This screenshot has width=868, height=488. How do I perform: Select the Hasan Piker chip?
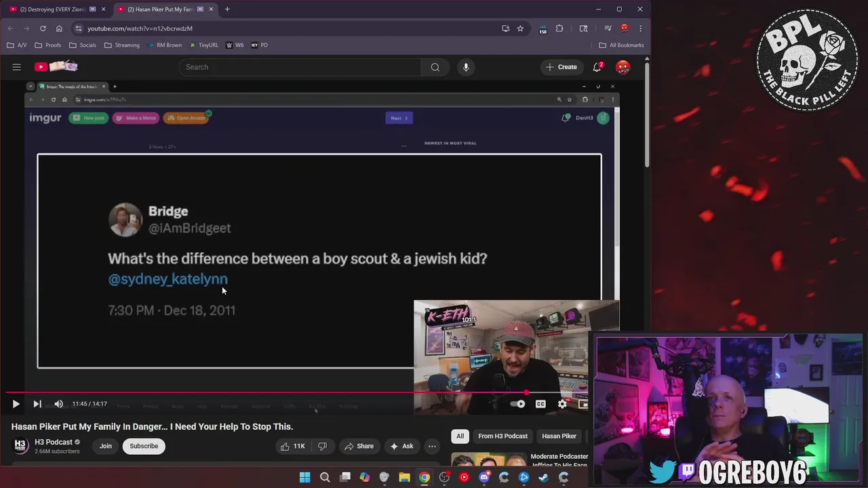pos(559,436)
